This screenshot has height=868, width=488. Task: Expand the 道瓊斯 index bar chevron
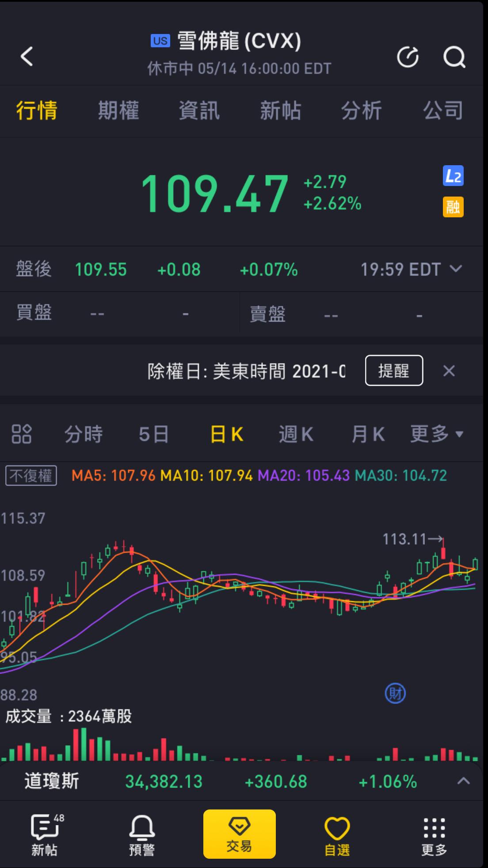[x=463, y=781]
